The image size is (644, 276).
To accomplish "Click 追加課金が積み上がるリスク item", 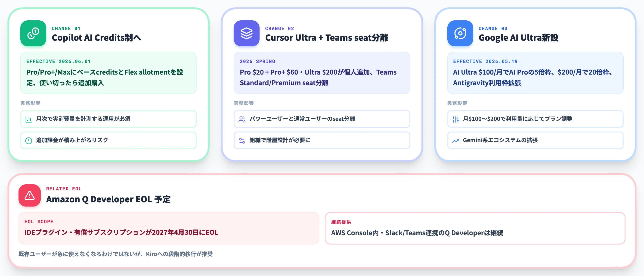I will (108, 140).
